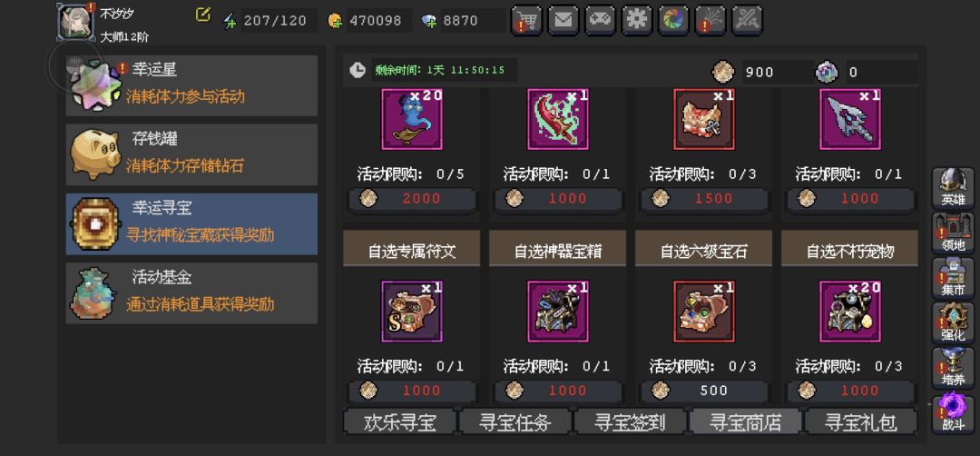The image size is (980, 456).
Task: Open 英雄 helmet icon on right sidebar
Action: [953, 188]
